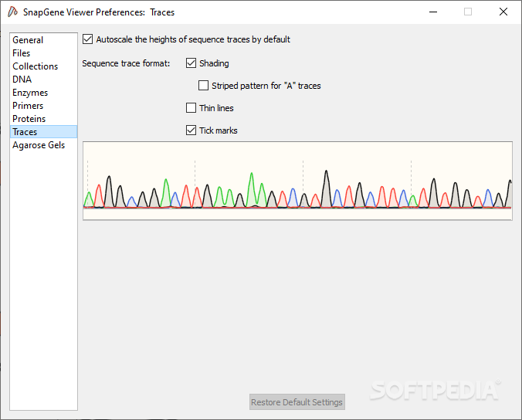Open Agarose Gels preferences
This screenshot has height=420, width=522.
39,145
